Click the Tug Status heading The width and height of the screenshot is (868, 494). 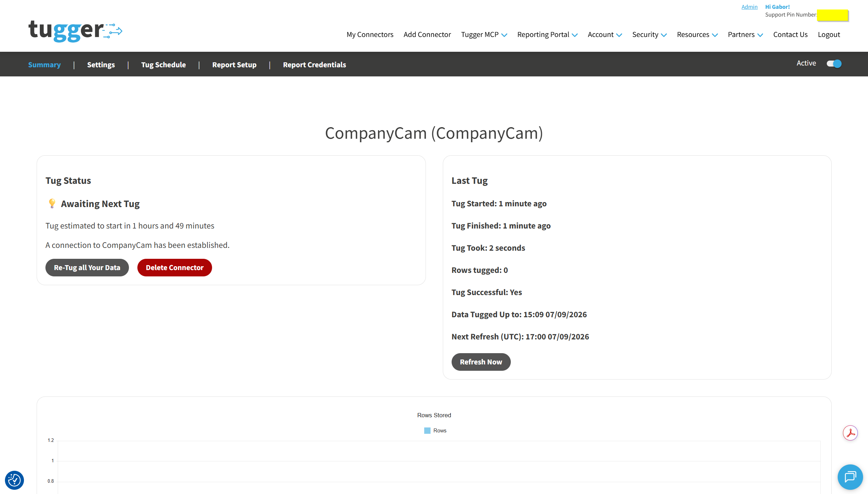click(68, 181)
